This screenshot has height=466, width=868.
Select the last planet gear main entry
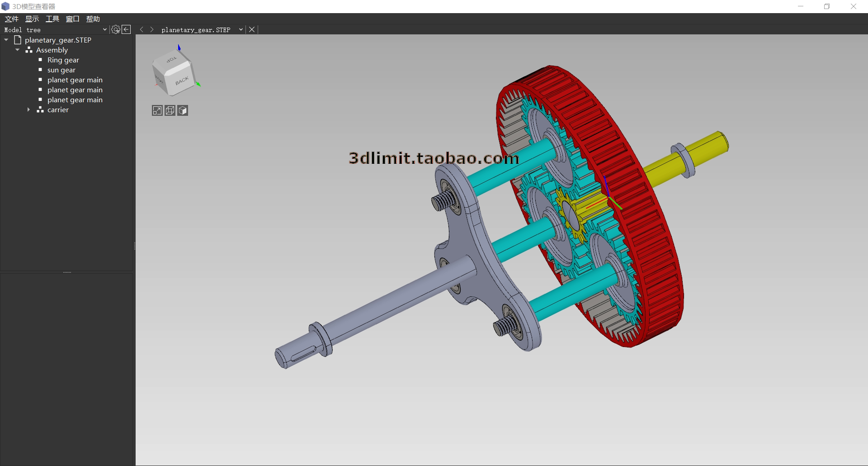(75, 100)
